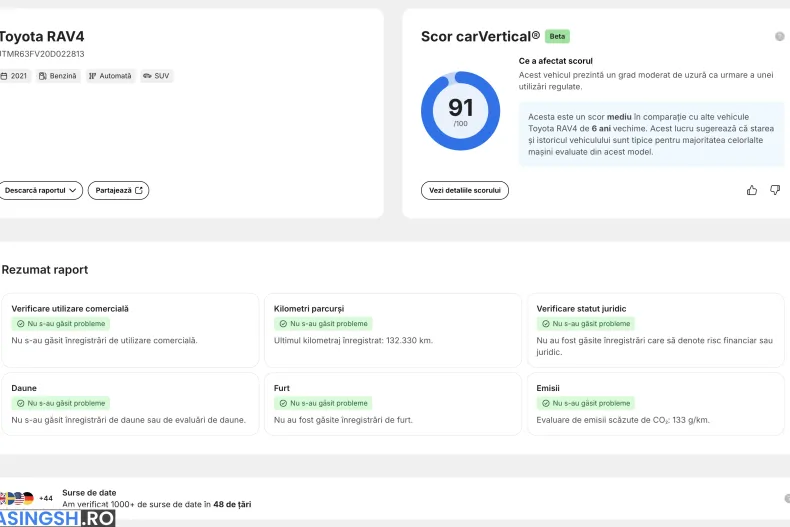
Task: Click the gearbox icon beside Automată
Action: pos(92,76)
